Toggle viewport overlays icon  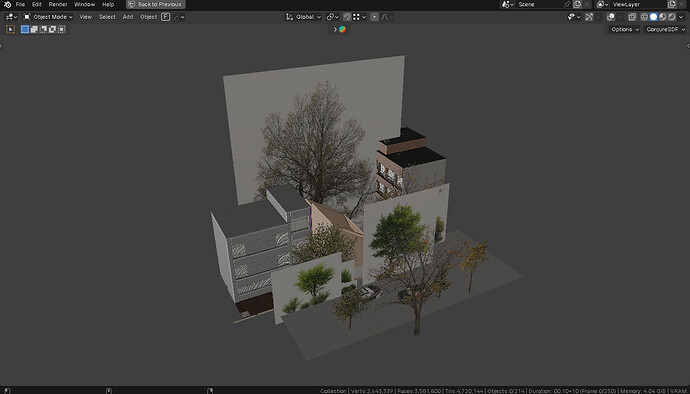click(x=611, y=17)
